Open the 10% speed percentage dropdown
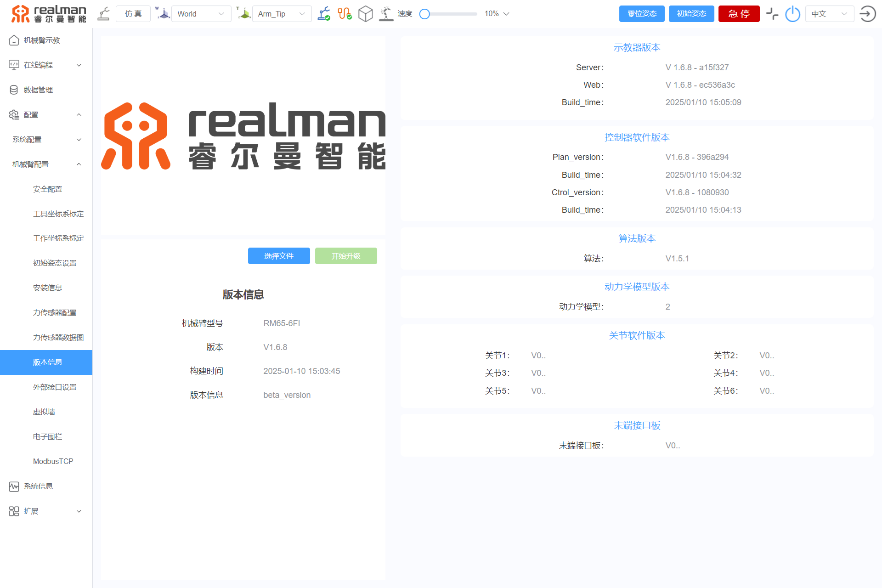Viewport: 882px width, 588px height. click(x=497, y=14)
